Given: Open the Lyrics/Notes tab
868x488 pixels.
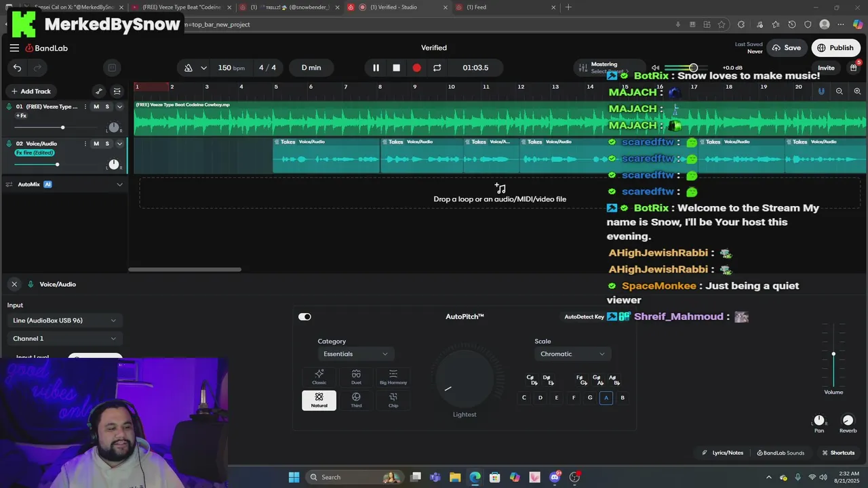Looking at the screenshot, I should click(x=723, y=453).
